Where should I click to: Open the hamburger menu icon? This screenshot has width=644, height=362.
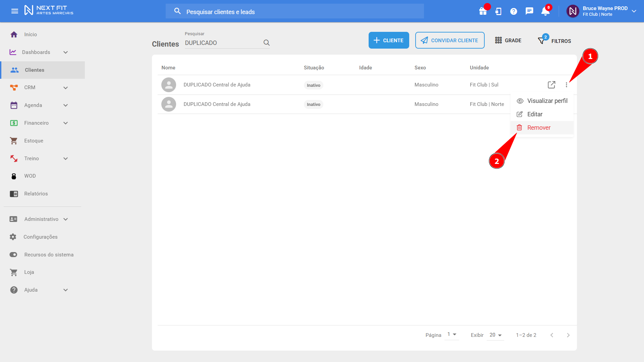tap(15, 11)
